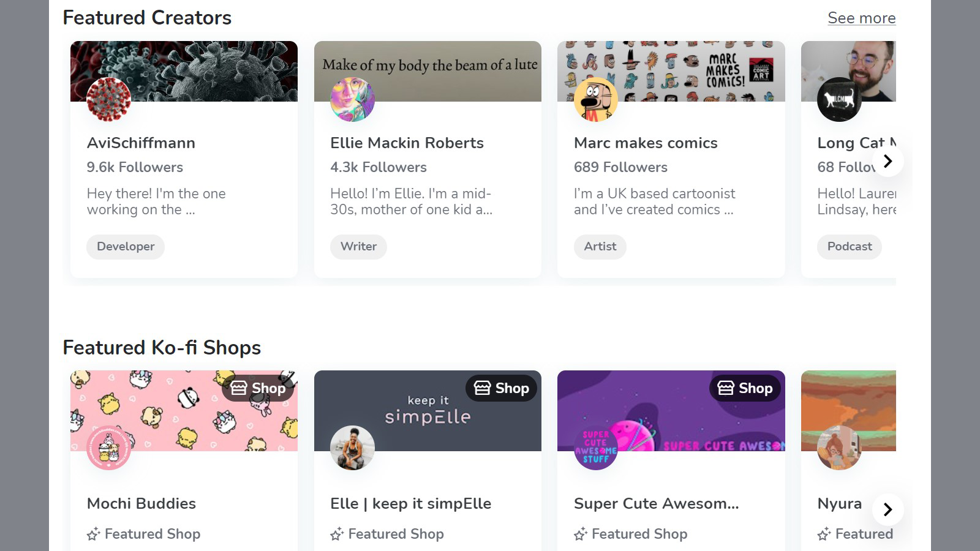
Task: Click Elle's profile photo avatar
Action: click(352, 448)
